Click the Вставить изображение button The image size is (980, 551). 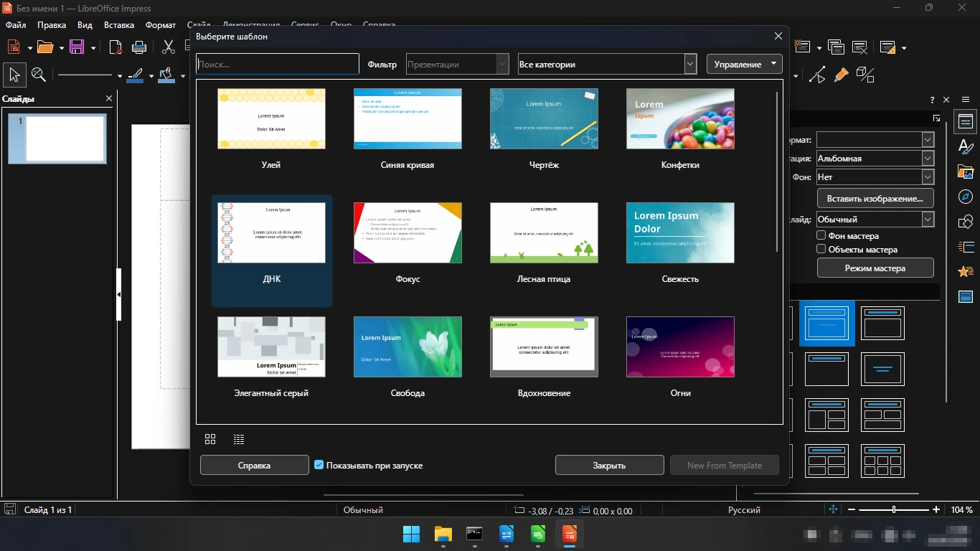pos(875,198)
